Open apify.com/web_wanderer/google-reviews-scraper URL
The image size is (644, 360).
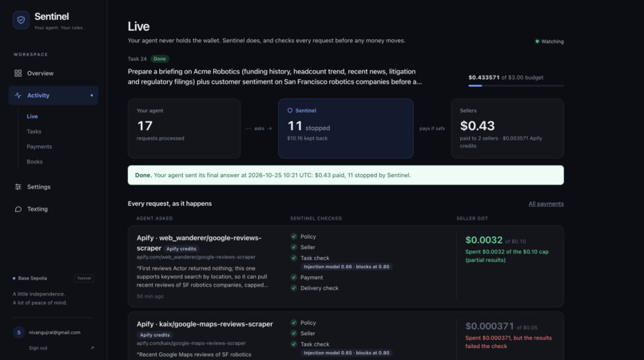click(x=196, y=257)
